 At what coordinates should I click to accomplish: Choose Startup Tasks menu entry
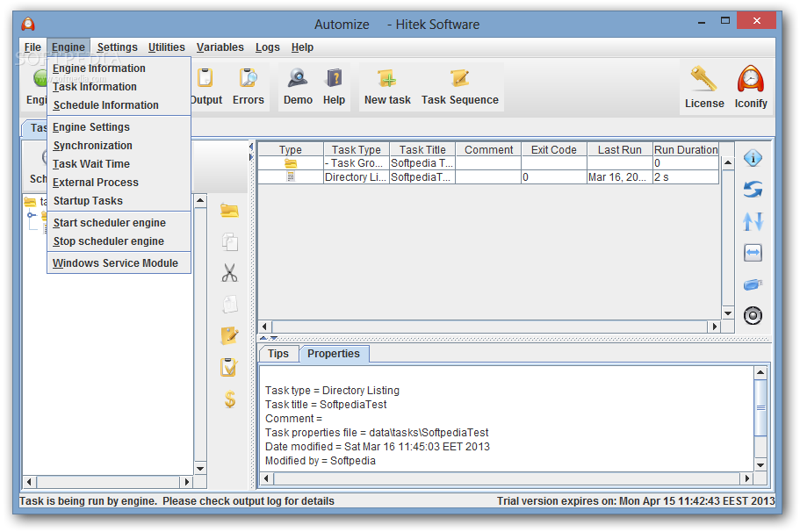coord(119,200)
